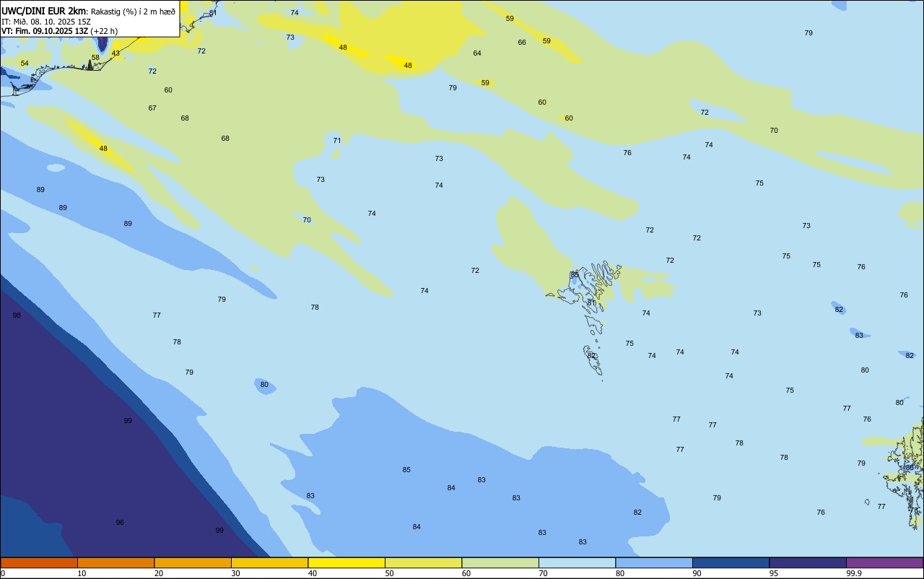This screenshot has height=579, width=924.
Task: Click the map value 54 near the coastline
Action: tap(25, 64)
